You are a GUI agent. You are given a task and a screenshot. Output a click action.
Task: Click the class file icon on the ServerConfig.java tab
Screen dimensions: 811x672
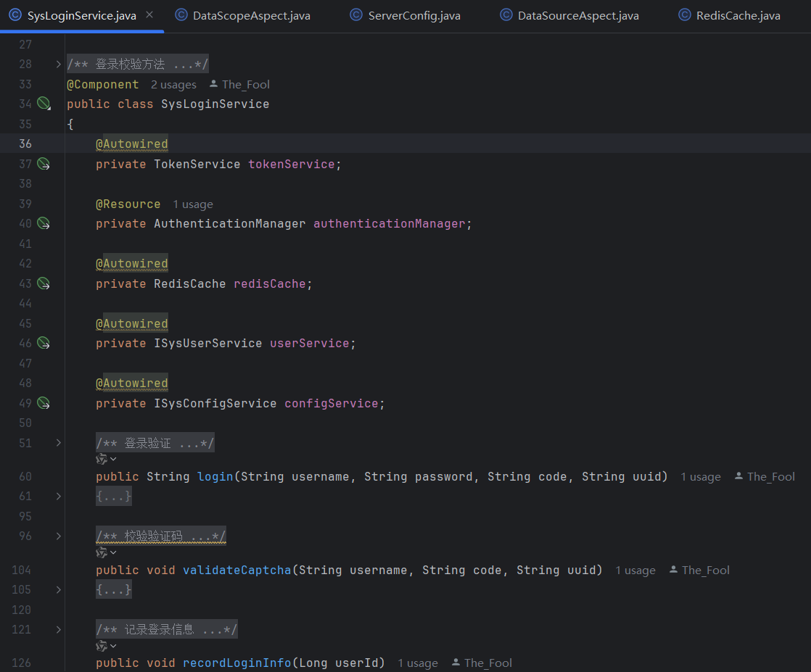tap(356, 15)
